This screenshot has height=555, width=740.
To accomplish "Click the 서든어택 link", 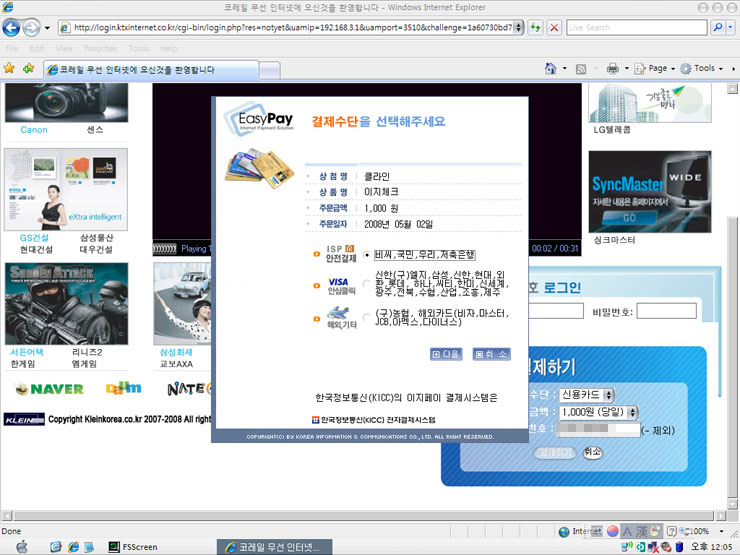I will [27, 352].
